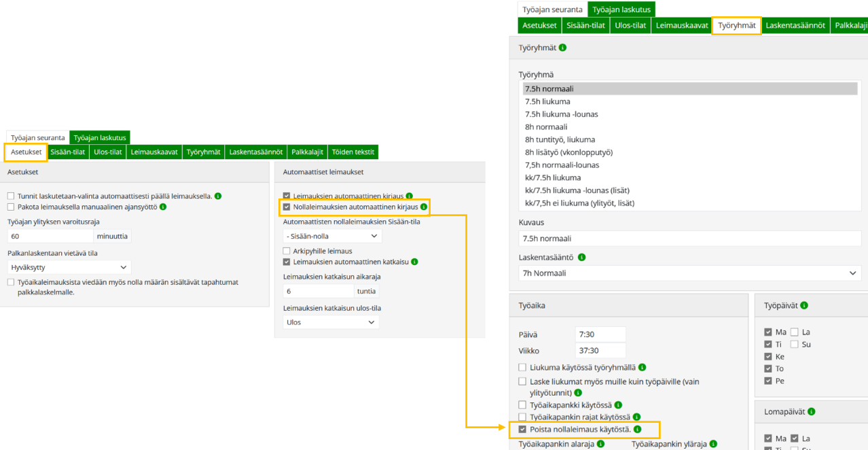
Task: Click Leimauksien katkaisun aikaraja hours field
Action: point(319,291)
